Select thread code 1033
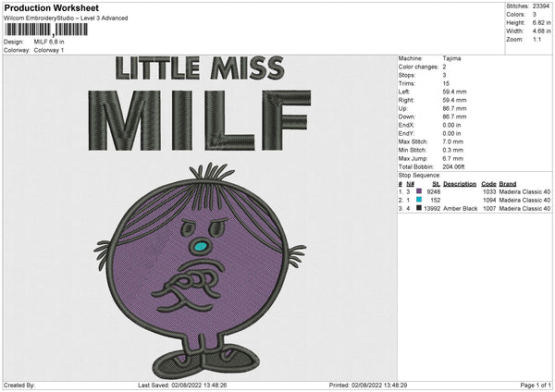The height and width of the screenshot is (392, 555). coord(489,191)
